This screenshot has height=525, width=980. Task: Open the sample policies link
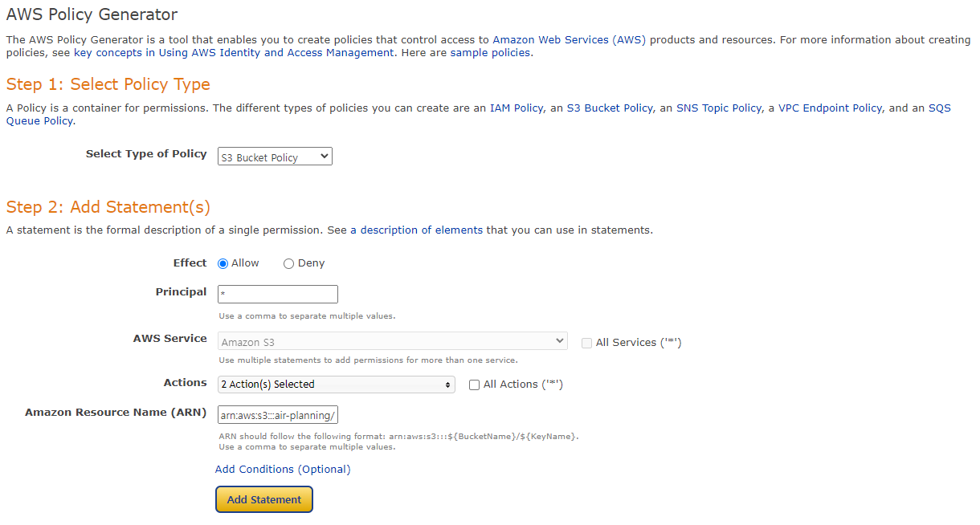coord(490,52)
